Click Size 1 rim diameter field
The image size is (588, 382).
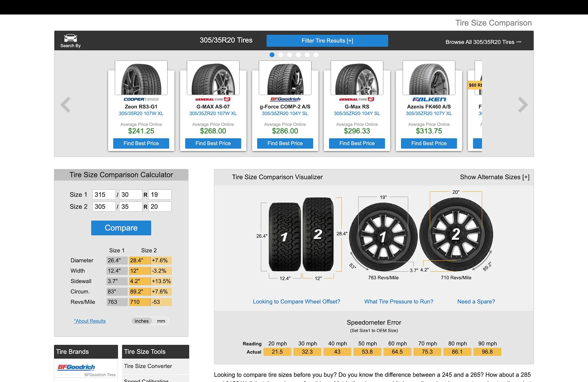pyautogui.click(x=160, y=195)
